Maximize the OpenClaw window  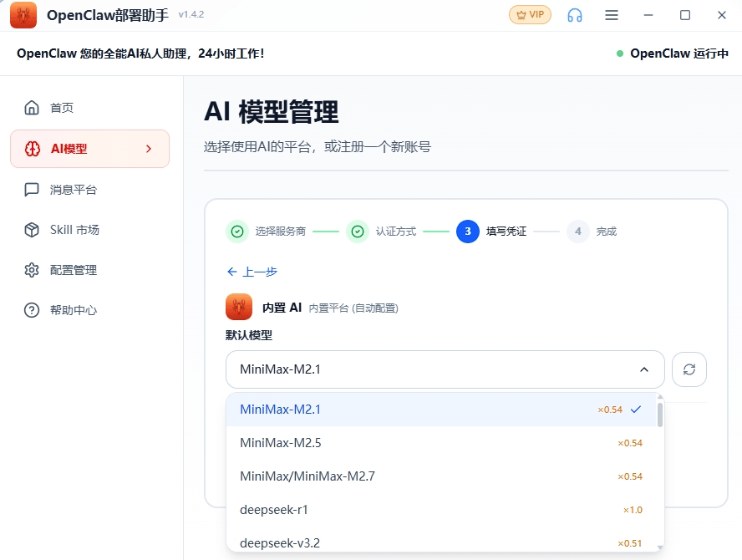pyautogui.click(x=684, y=15)
